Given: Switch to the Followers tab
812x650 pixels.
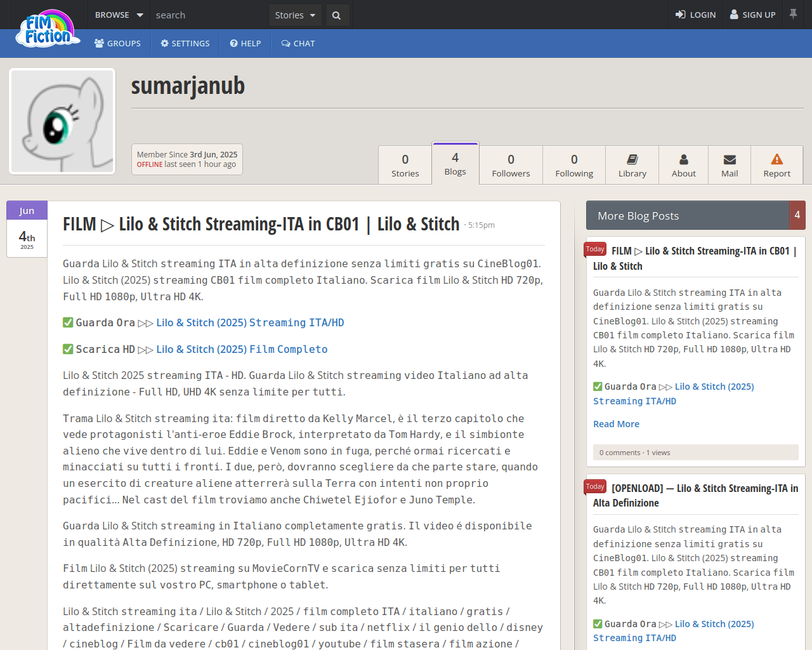Looking at the screenshot, I should (x=511, y=165).
